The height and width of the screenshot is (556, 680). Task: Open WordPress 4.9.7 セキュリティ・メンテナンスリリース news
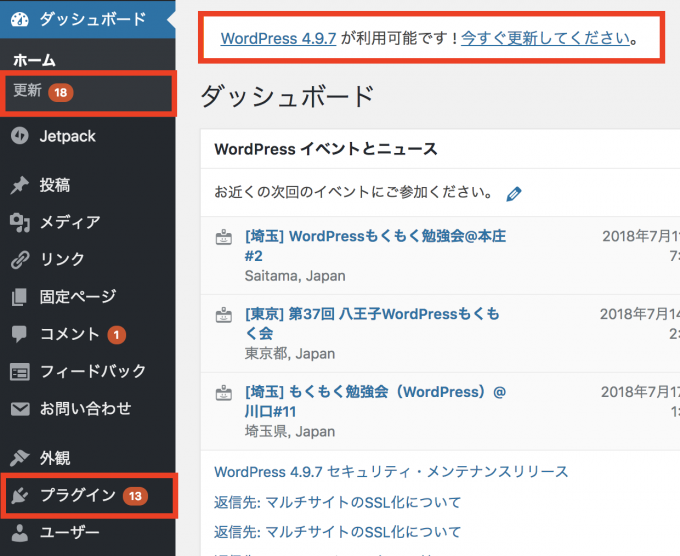click(x=391, y=472)
